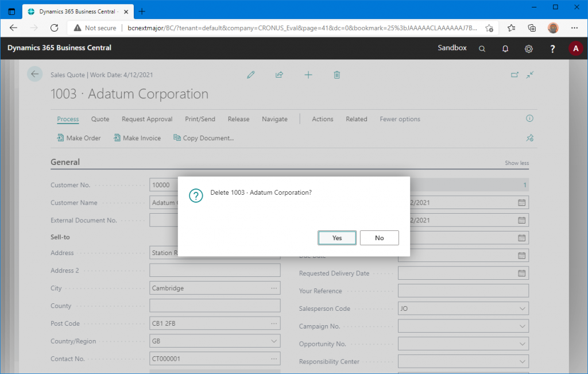Click the user avatar letter A

(575, 48)
